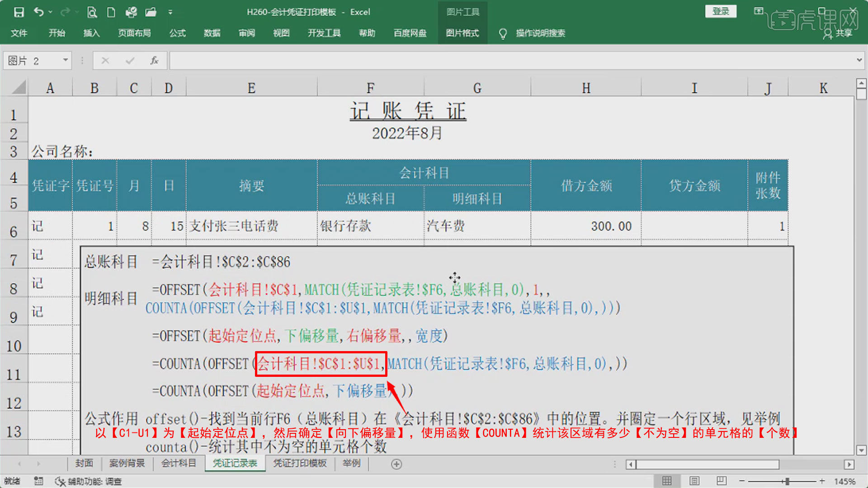This screenshot has width=868, height=488.
Task: Expand the Name Box dropdown
Action: (x=66, y=60)
